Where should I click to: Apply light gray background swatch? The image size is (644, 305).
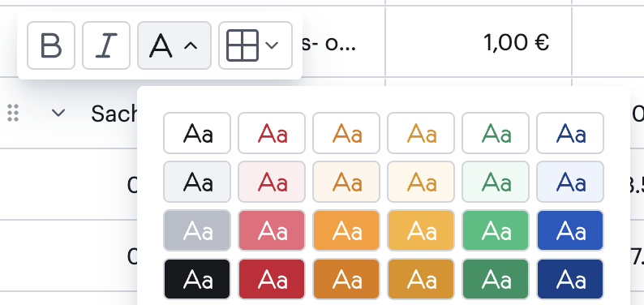pos(197,182)
